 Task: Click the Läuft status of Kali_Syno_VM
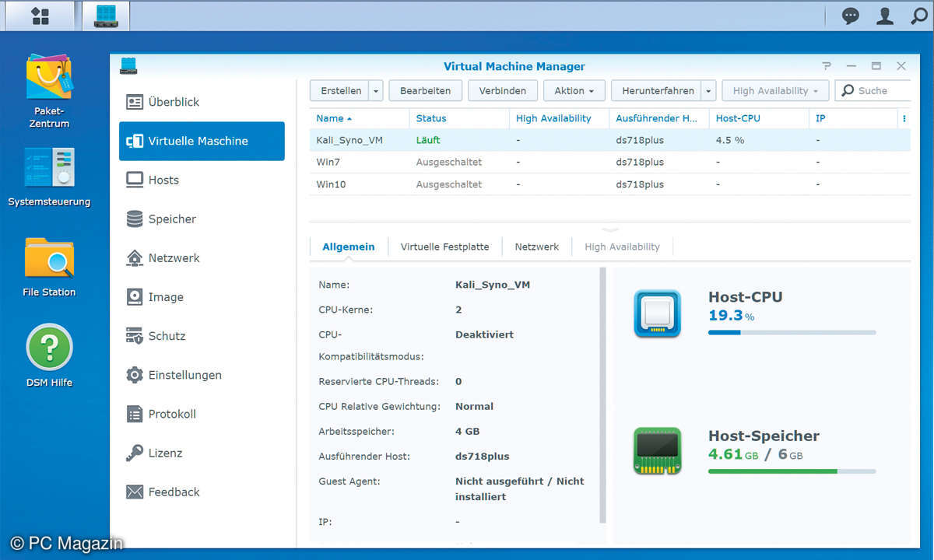pos(428,140)
